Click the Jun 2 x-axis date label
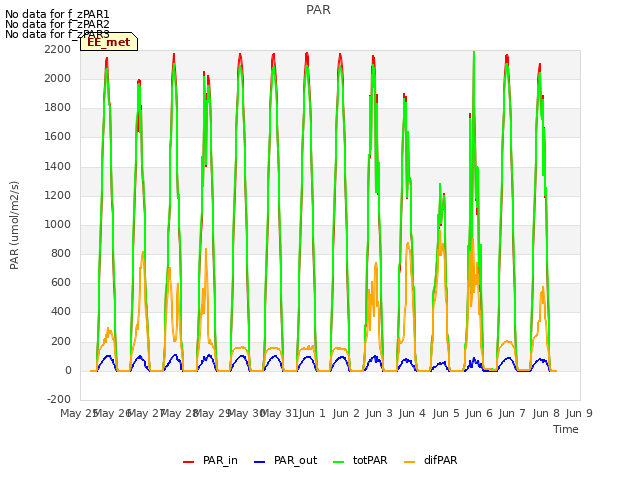This screenshot has height=480, width=640. (346, 413)
